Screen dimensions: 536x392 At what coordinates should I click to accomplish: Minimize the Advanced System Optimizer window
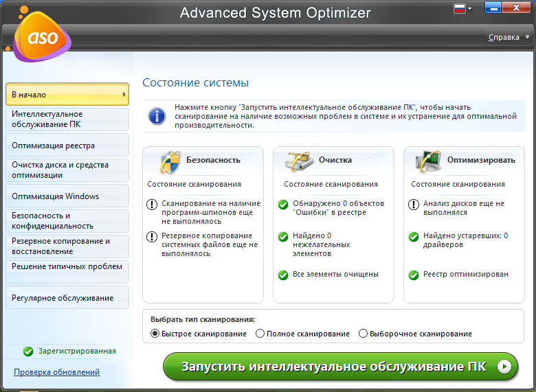(x=493, y=8)
